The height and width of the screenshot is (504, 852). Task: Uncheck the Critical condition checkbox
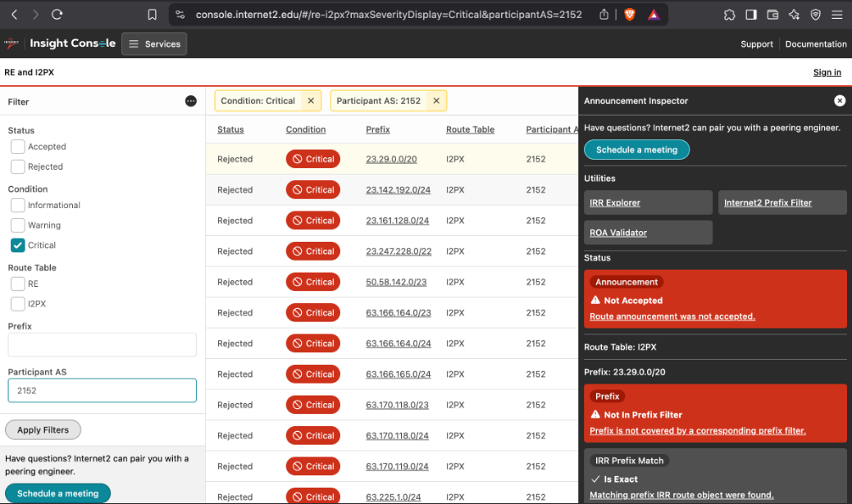(x=18, y=246)
